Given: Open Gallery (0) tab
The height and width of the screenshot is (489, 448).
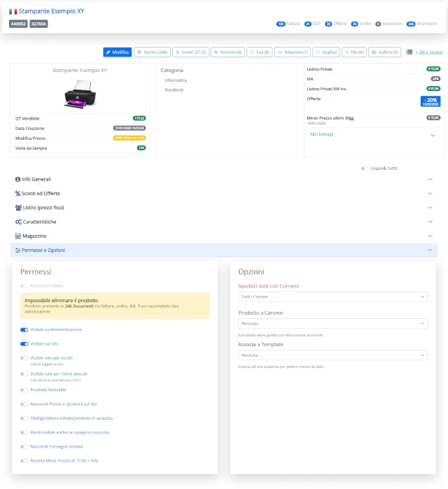Looking at the screenshot, I should tap(385, 52).
